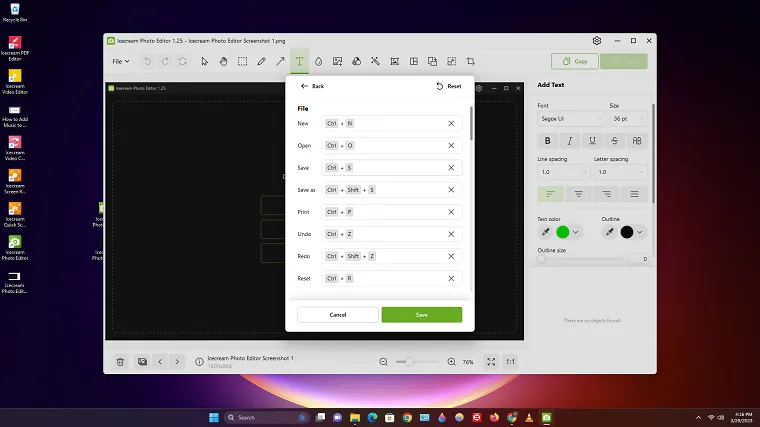Go Back from the shortcuts dialog
Image resolution: width=760 pixels, height=427 pixels.
point(312,86)
